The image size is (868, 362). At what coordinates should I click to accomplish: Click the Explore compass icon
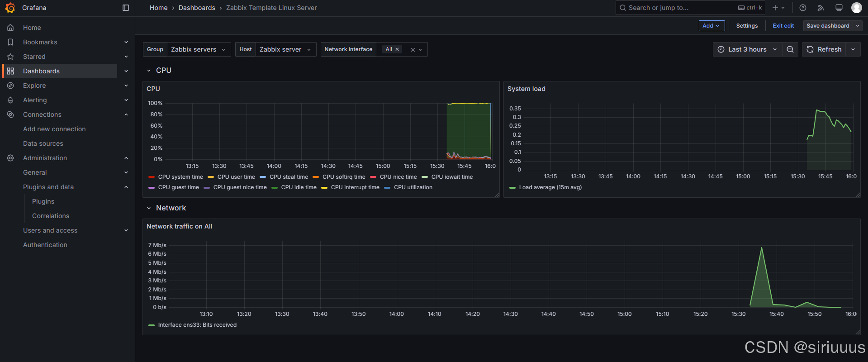tap(10, 86)
